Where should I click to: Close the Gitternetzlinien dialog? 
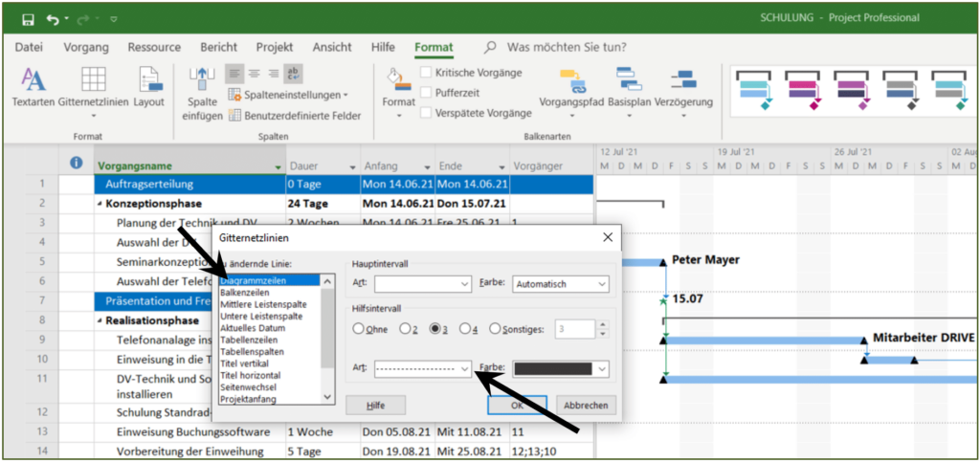607,237
